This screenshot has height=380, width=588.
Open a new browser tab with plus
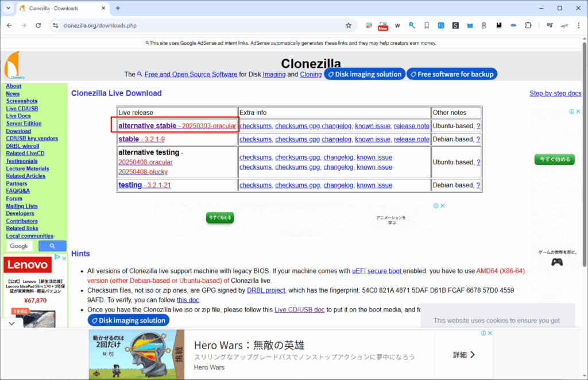118,8
